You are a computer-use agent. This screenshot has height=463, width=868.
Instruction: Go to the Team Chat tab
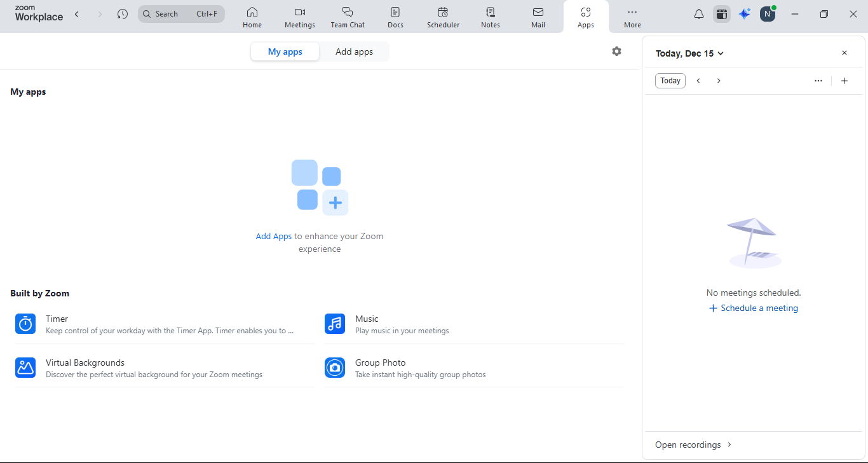(x=348, y=17)
